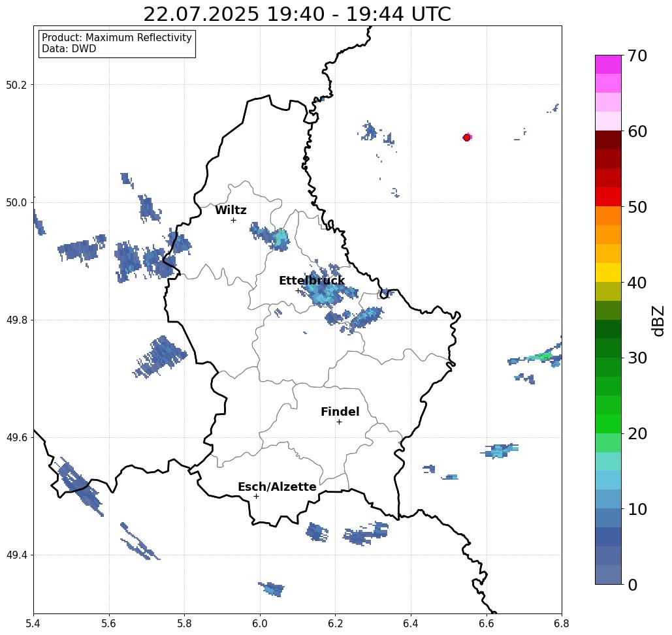Screen dimensions: 672x635
Task: Click the longitude tick label 6.2
Action: point(335,623)
